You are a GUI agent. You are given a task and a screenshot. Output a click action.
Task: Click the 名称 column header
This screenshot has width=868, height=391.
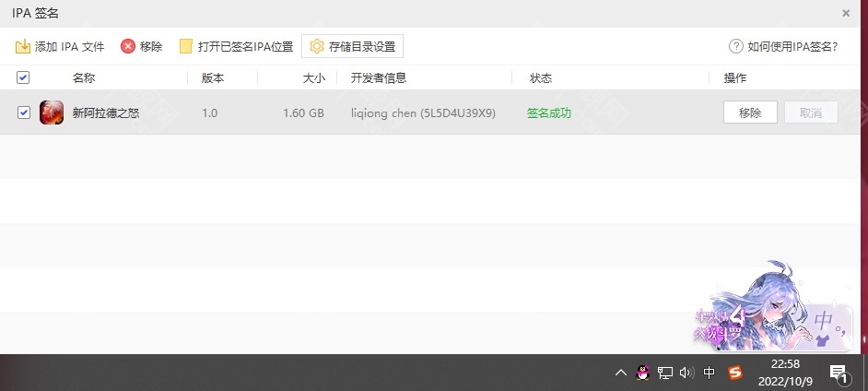click(x=84, y=78)
